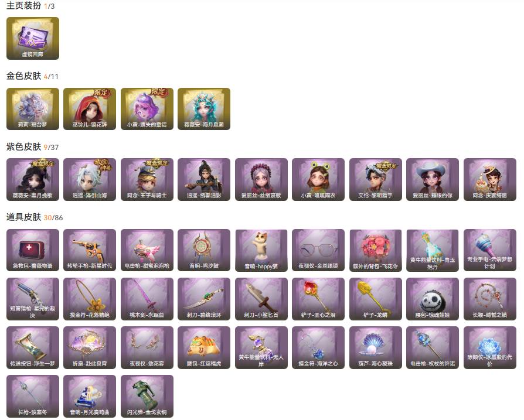Pick the 腰包-惊魂娃娃 skull doll skin
Image resolution: width=524 pixels, height=420 pixels.
(433, 299)
